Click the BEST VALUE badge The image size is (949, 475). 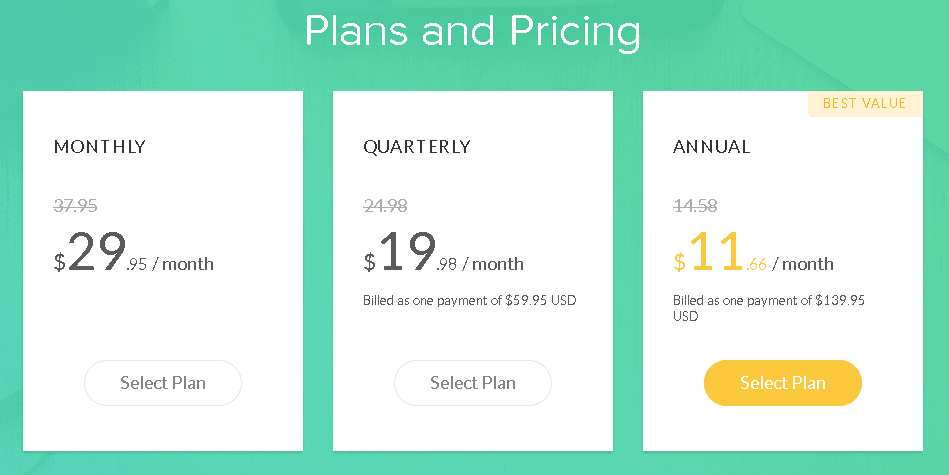pos(865,103)
